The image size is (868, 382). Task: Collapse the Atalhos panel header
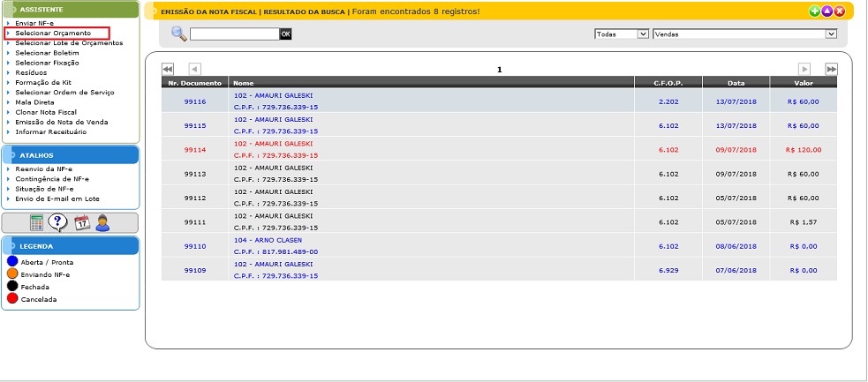click(71, 155)
